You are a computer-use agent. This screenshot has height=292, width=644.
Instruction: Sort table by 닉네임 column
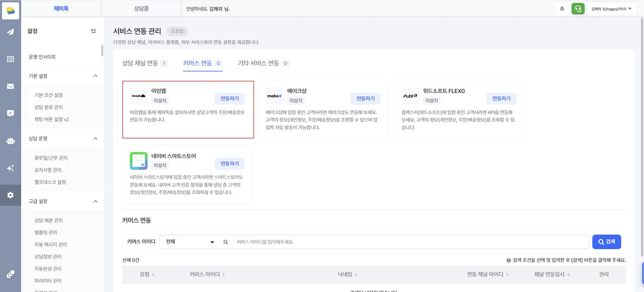tap(356, 274)
